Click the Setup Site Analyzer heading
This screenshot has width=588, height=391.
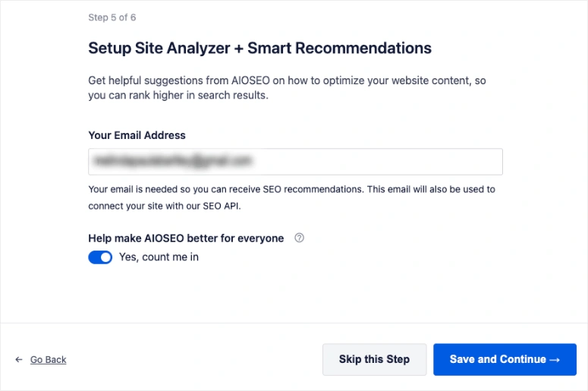pos(259,49)
